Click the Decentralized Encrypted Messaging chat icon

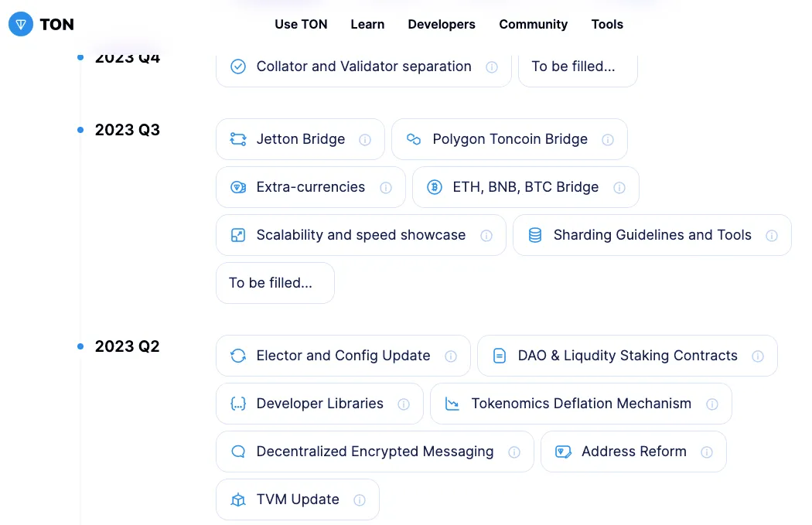[x=238, y=452]
